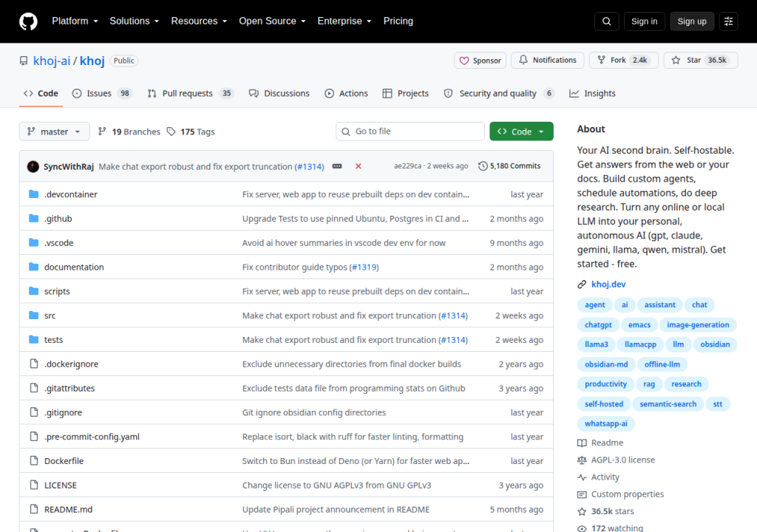
Task: Open the khoj.dev website link
Action: pos(608,284)
